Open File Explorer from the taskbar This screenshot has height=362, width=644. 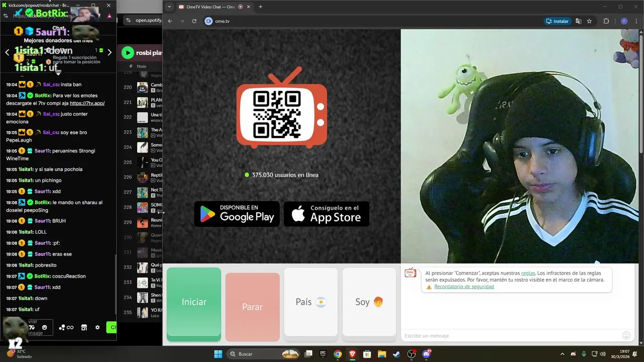382,354
